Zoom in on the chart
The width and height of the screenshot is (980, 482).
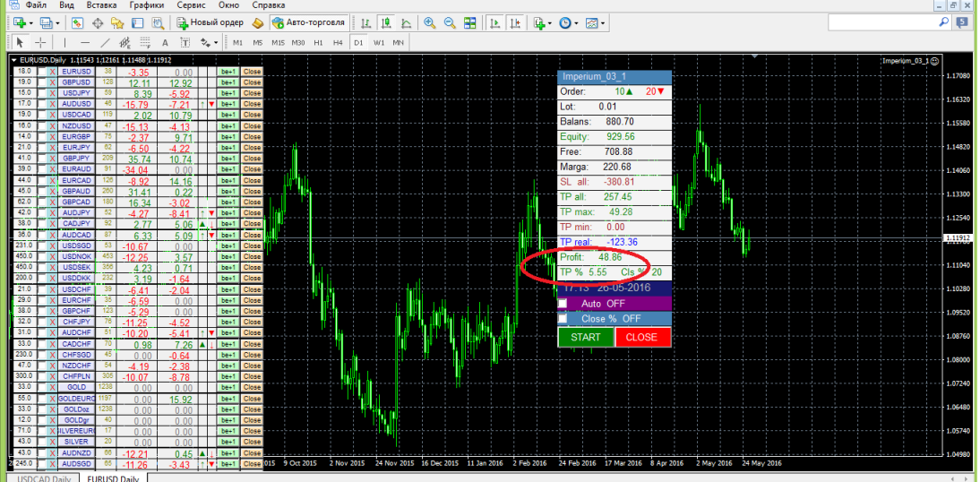tap(429, 23)
